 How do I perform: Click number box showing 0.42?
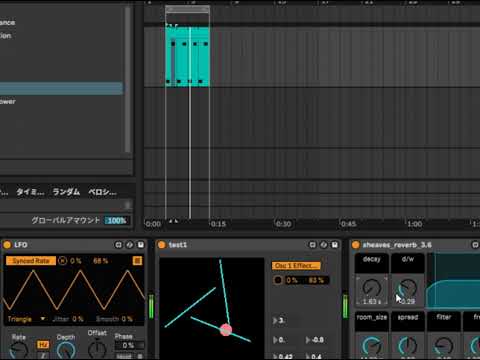[x=283, y=357]
